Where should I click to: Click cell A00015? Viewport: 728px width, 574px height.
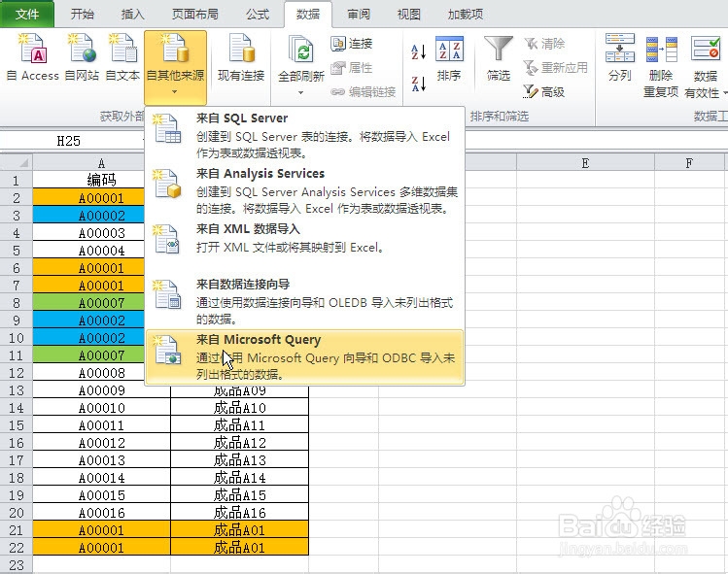(x=102, y=495)
